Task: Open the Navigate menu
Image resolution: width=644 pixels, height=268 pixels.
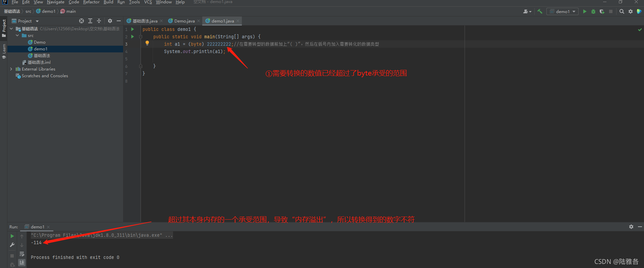Action: (x=56, y=2)
